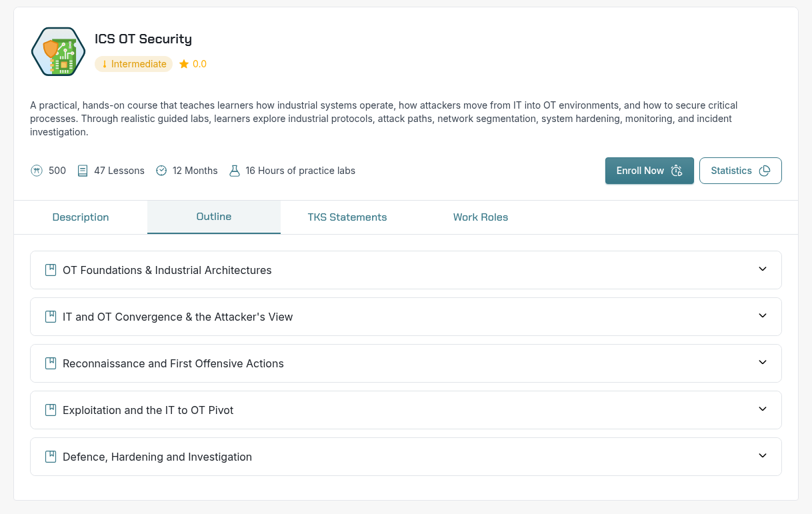This screenshot has width=812, height=514.
Task: Click bookmark icon of IT and OT Convergence module
Action: 50,317
